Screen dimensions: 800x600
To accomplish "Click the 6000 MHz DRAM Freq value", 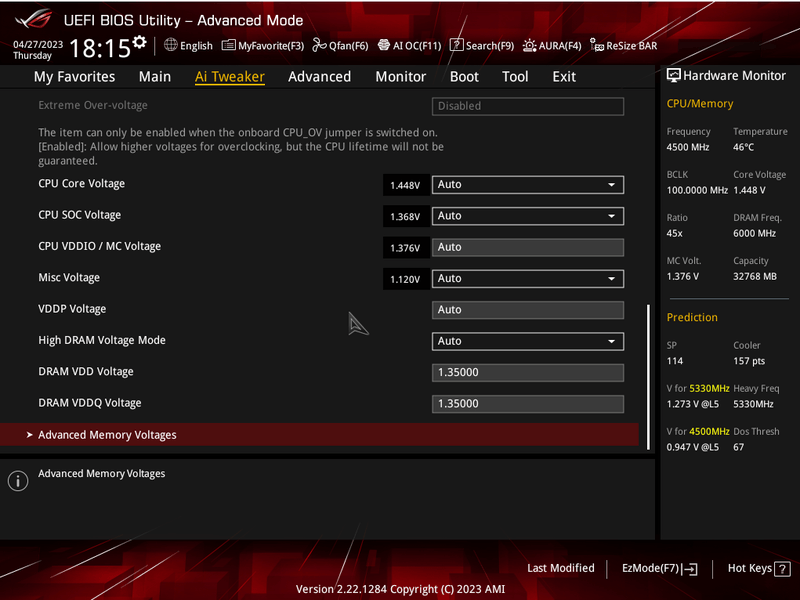I will pyautogui.click(x=755, y=233).
